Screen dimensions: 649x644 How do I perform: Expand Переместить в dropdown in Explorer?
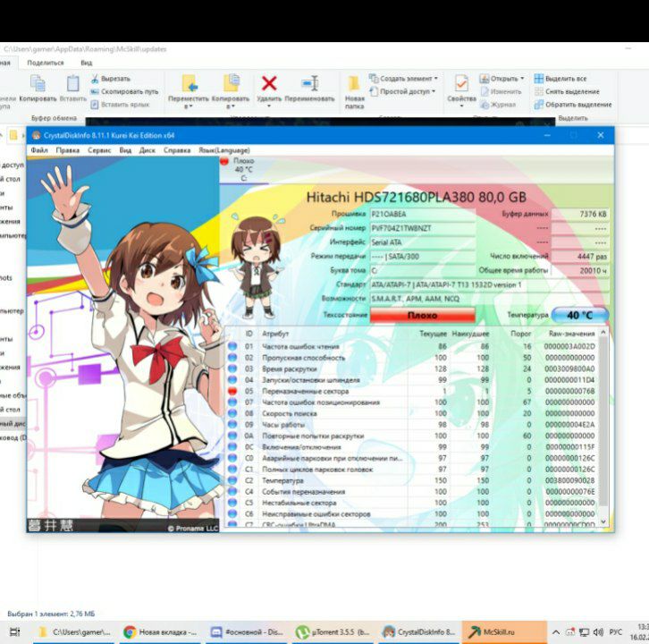click(189, 106)
